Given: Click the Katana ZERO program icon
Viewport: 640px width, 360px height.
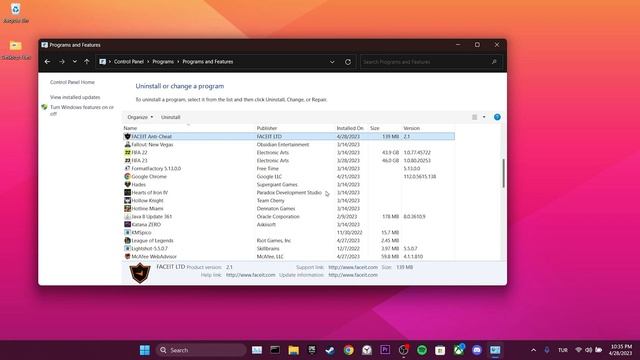Looking at the screenshot, I should (x=127, y=224).
